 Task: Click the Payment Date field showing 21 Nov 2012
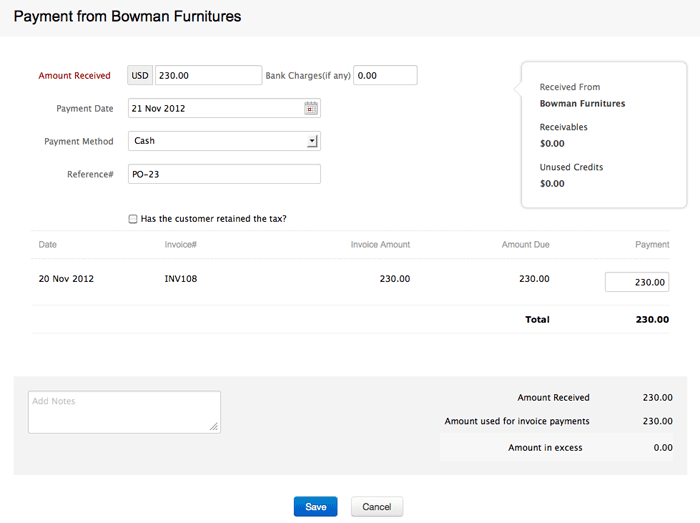(224, 108)
